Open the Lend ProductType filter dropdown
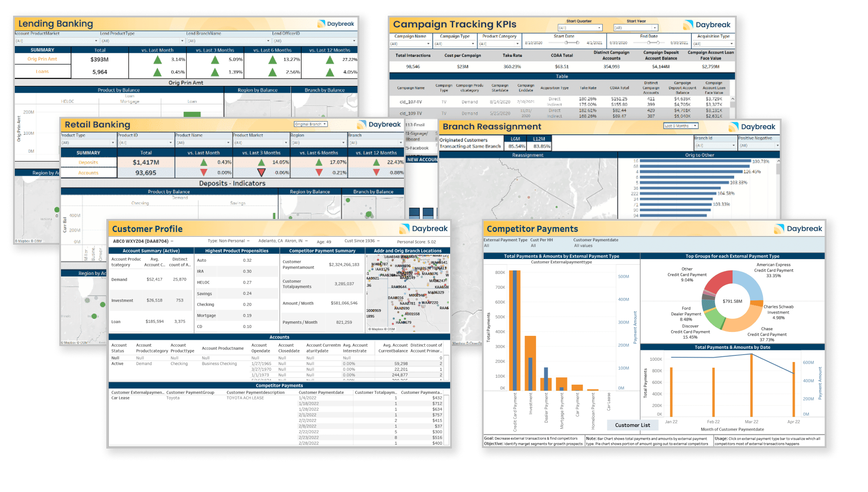Image resolution: width=868 pixels, height=492 pixels. pyautogui.click(x=142, y=41)
